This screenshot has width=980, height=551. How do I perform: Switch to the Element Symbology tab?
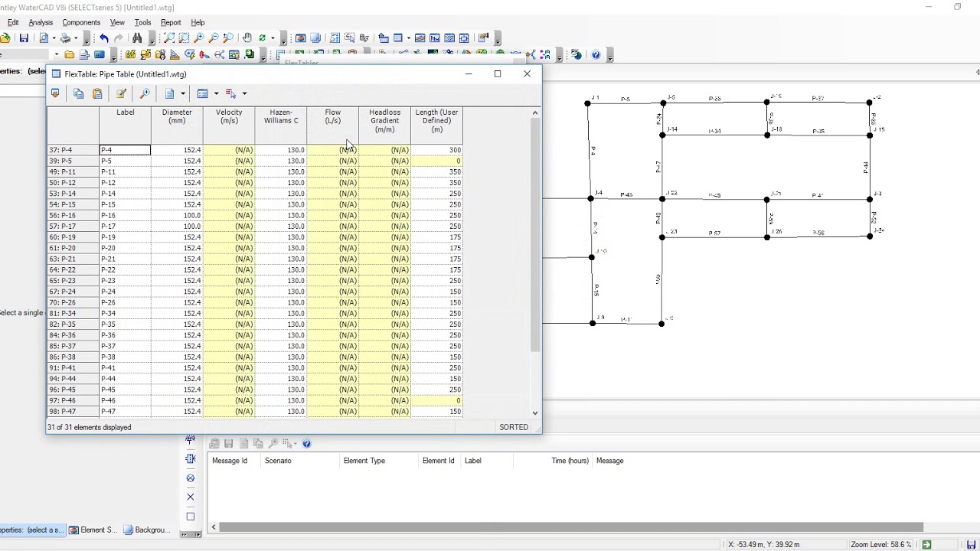[x=93, y=530]
